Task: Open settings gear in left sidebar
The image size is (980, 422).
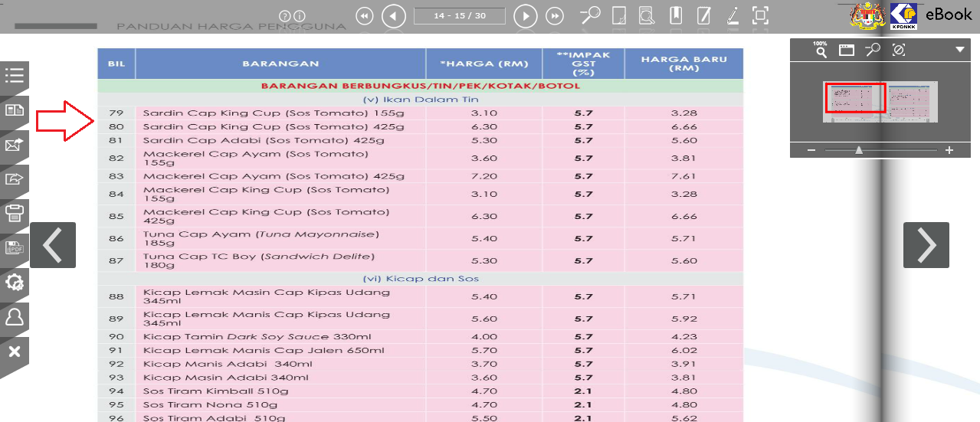Action: (15, 282)
